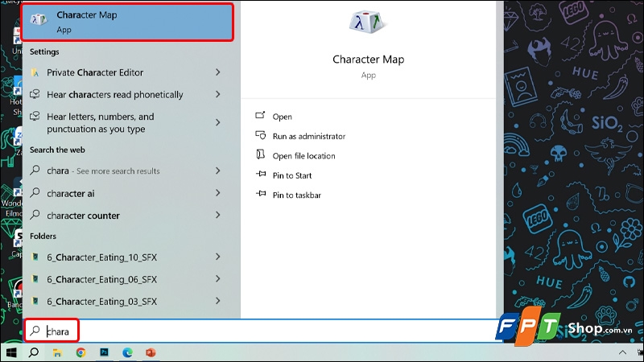Click folder icon of 6_Character_Eating_06_SFX
Viewport: 644px width, 362px height.
coord(35,279)
